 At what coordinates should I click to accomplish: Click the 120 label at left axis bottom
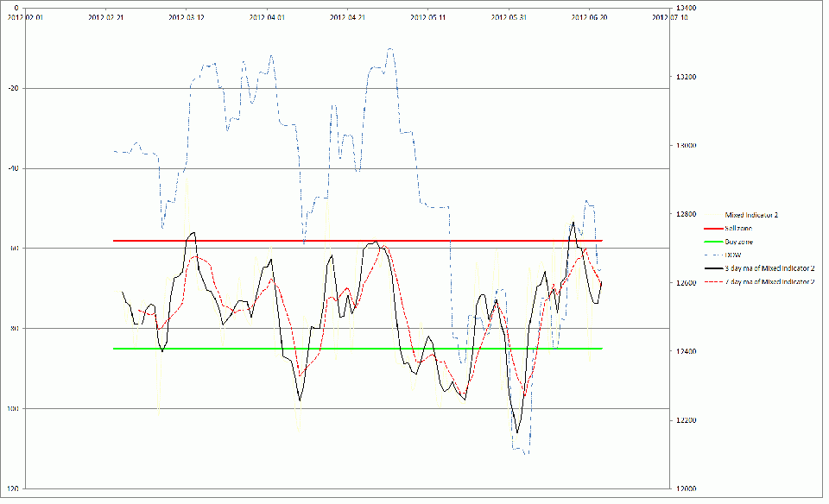point(12,488)
